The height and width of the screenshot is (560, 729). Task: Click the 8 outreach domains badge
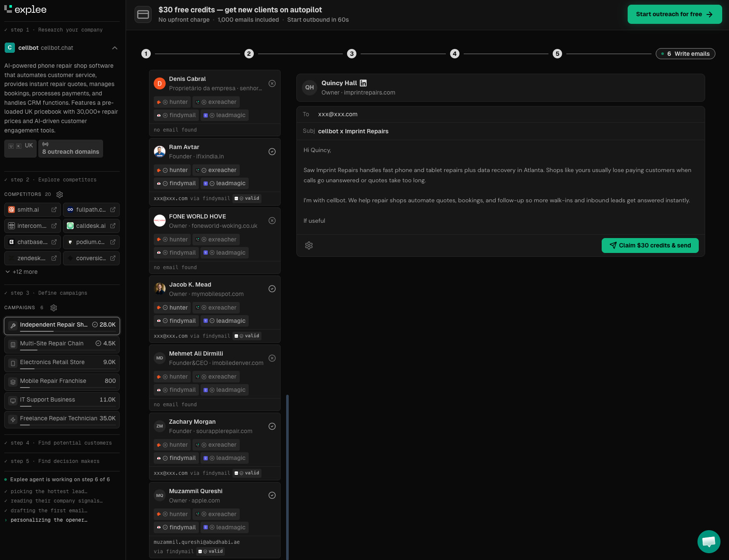tap(71, 149)
